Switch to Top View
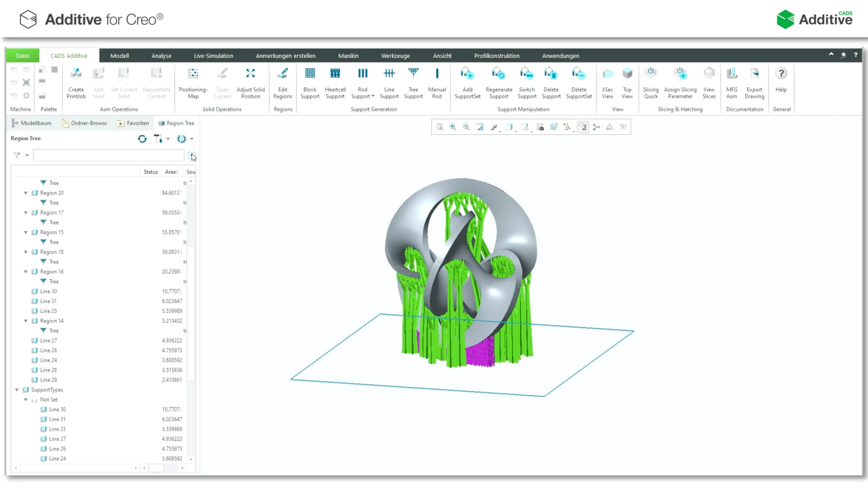Image resolution: width=868 pixels, height=488 pixels. coord(627,83)
